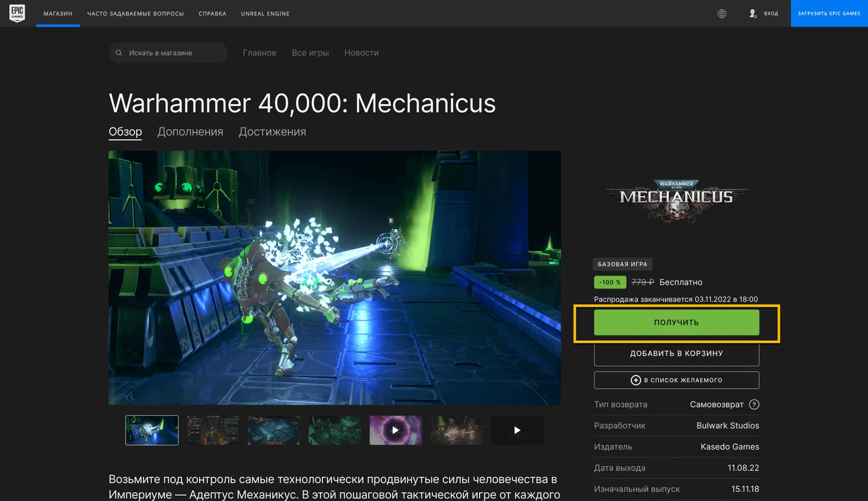Open the language globe selector
Screen dimensions: 868x501
722,13
